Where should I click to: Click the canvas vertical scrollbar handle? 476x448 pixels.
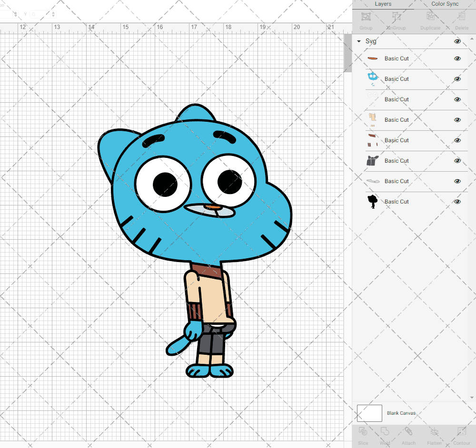click(x=347, y=53)
